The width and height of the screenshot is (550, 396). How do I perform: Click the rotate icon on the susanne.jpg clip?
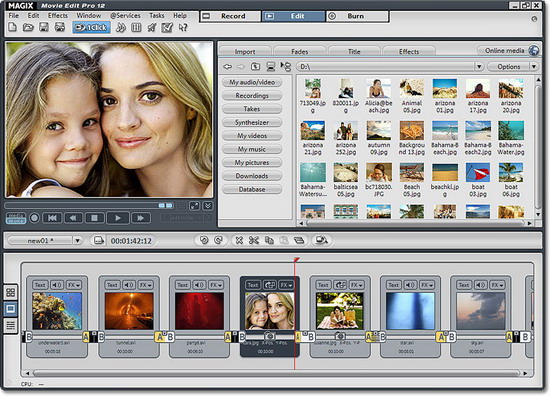(340, 285)
